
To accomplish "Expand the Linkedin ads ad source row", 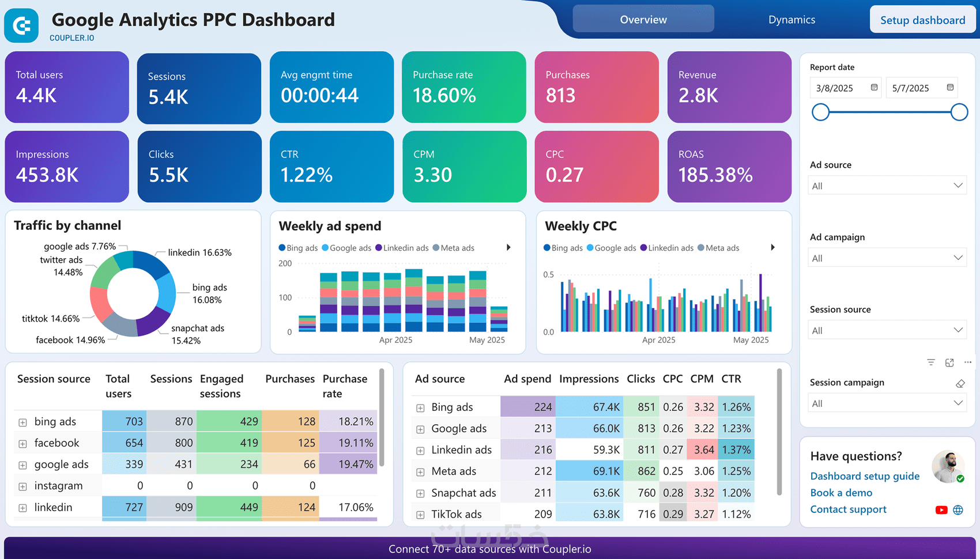I will tap(420, 451).
